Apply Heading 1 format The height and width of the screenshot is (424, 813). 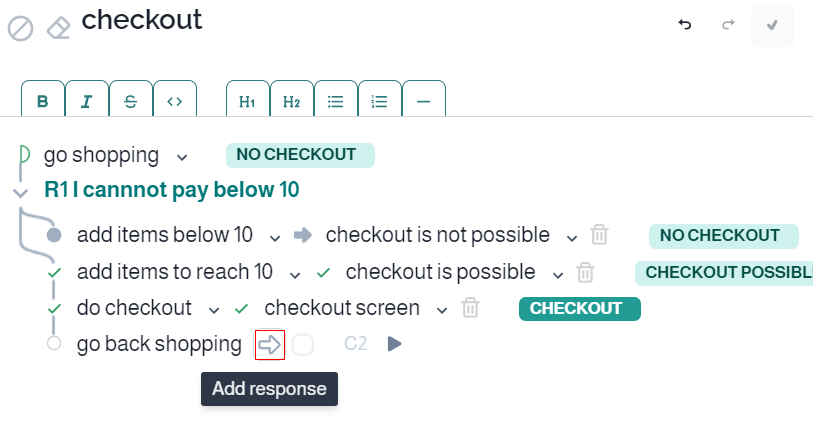(247, 100)
